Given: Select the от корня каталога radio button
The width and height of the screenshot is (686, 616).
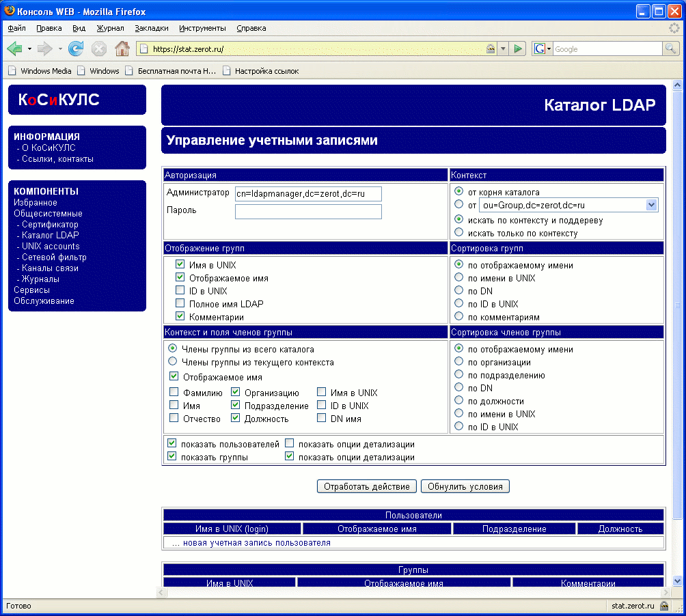Looking at the screenshot, I should pos(458,191).
